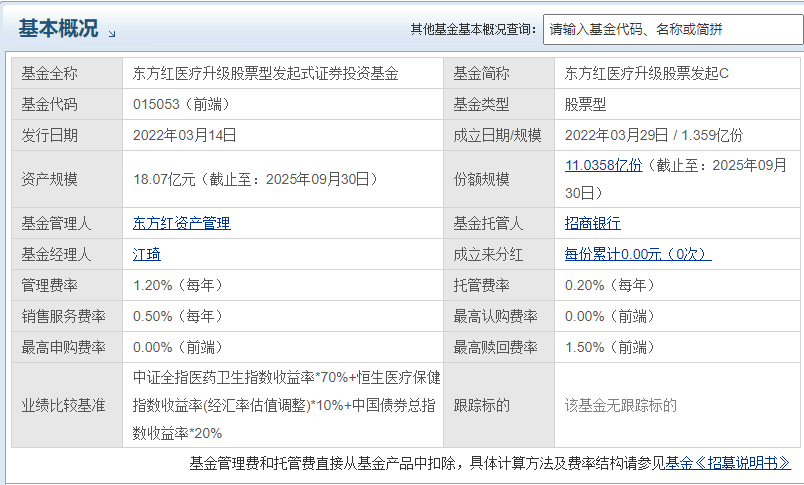
Task: Select the custody fee value 0.20%（每年）
Action: [x=610, y=285]
